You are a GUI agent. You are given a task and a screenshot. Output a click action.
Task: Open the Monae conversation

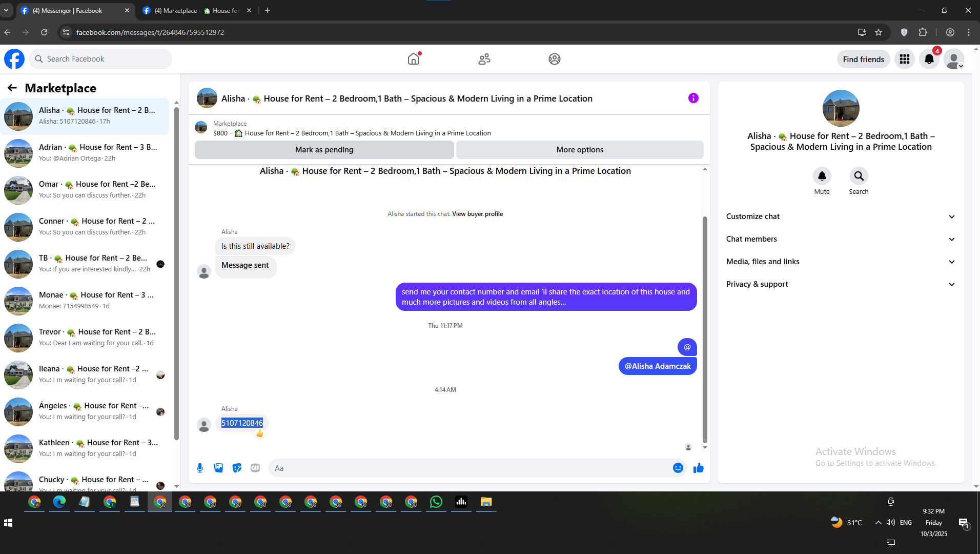pos(85,301)
